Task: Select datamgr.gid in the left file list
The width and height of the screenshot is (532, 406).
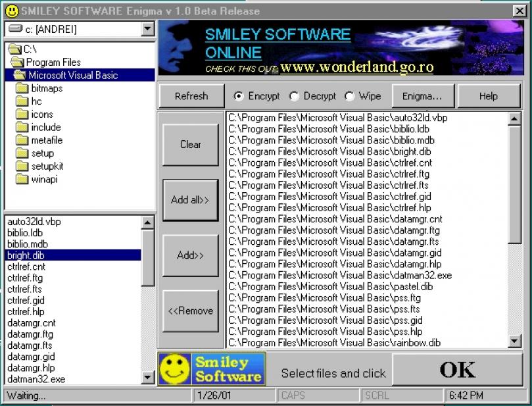Action: (x=73, y=357)
